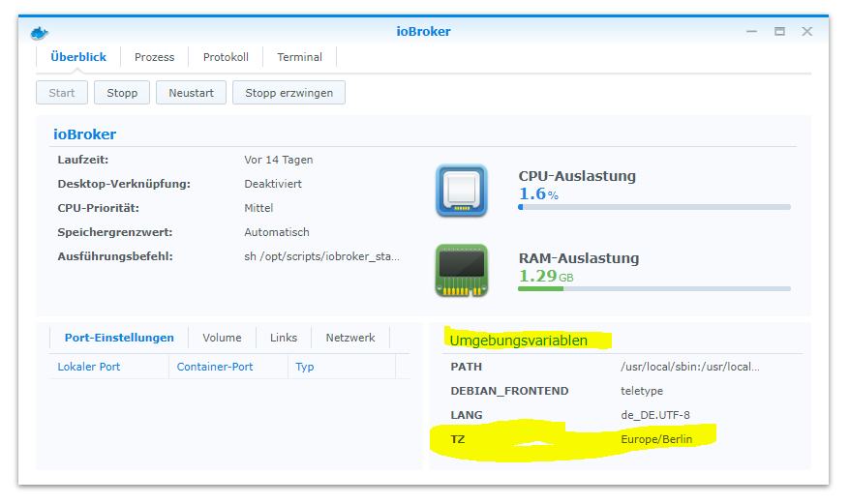Click the Neustart button
Screen dimensions: 850x504
pos(191,93)
